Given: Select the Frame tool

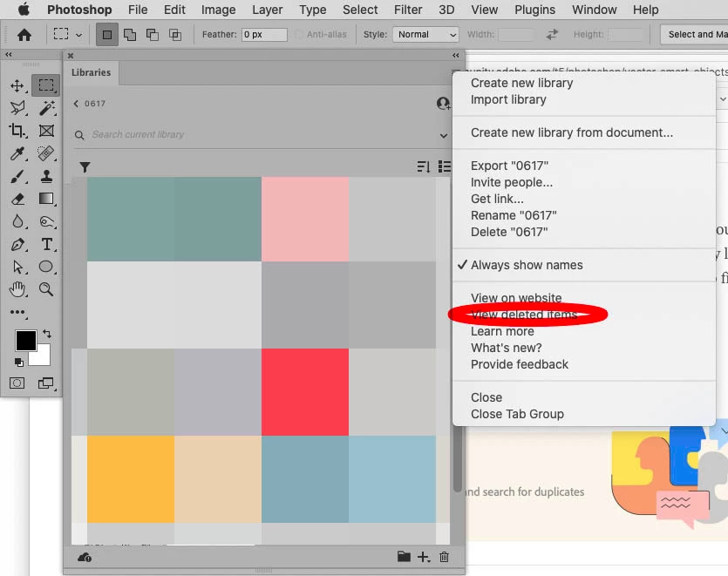Looking at the screenshot, I should coord(46,131).
